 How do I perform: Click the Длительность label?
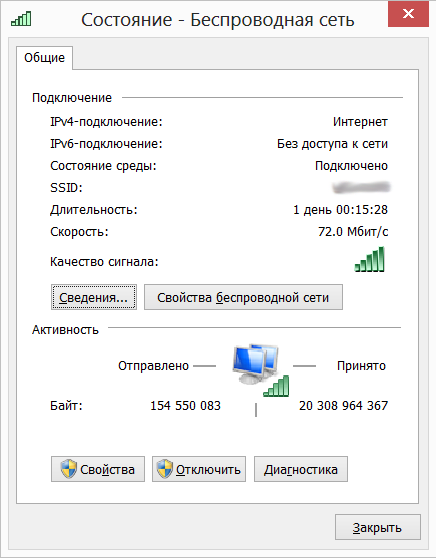pos(94,210)
